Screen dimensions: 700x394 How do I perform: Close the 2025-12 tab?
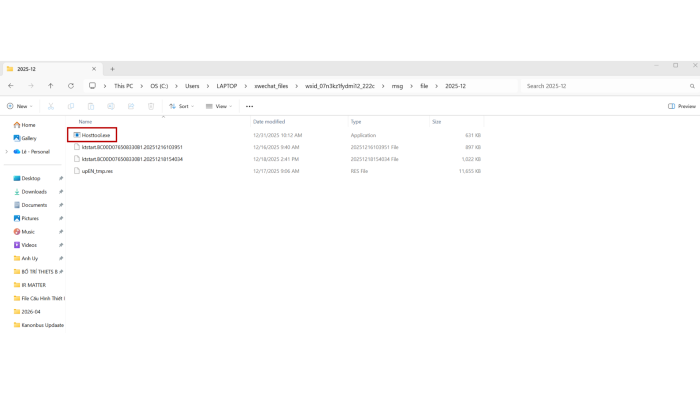[x=94, y=69]
